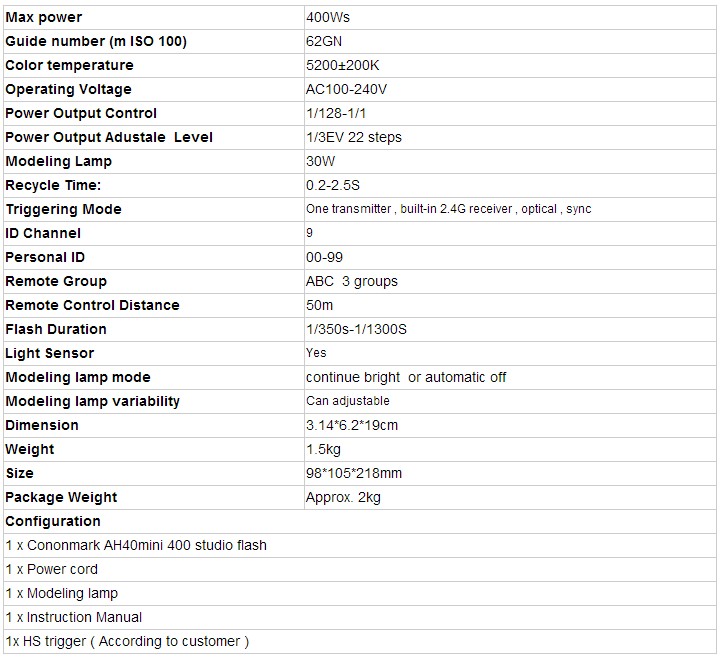Click the 400Ws value cell
The image size is (721, 664).
[x=328, y=17]
